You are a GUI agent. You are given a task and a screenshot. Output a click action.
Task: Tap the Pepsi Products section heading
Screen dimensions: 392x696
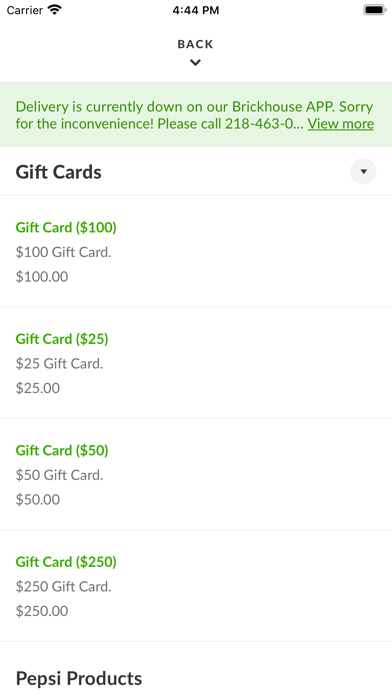[x=79, y=678]
